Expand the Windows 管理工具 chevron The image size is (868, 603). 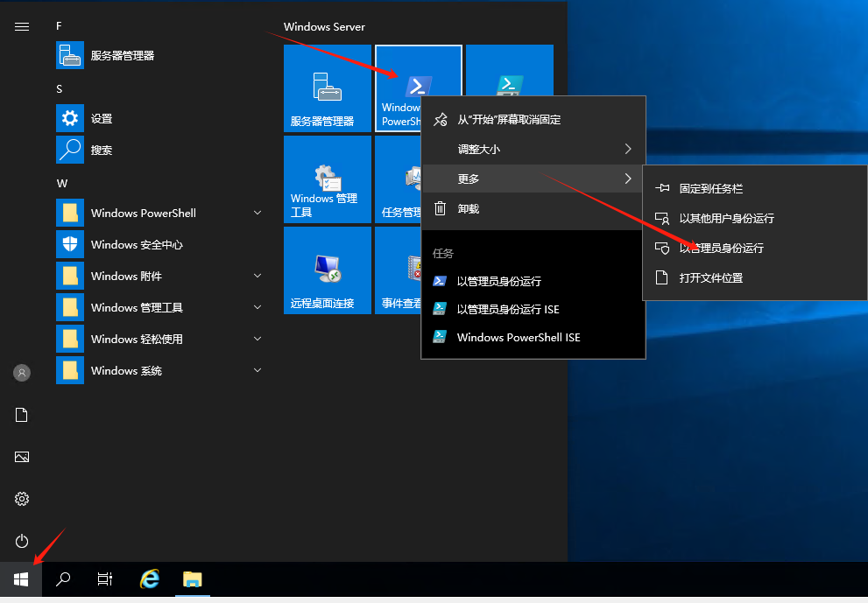coord(258,307)
